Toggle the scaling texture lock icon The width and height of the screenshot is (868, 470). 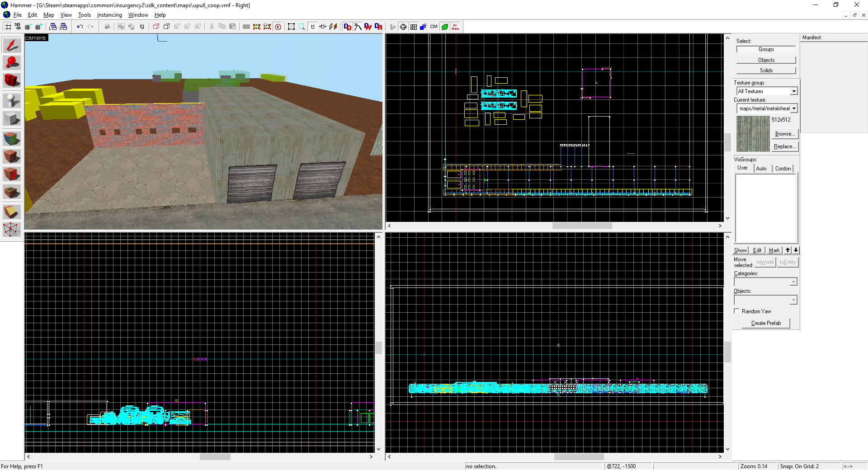click(x=323, y=27)
